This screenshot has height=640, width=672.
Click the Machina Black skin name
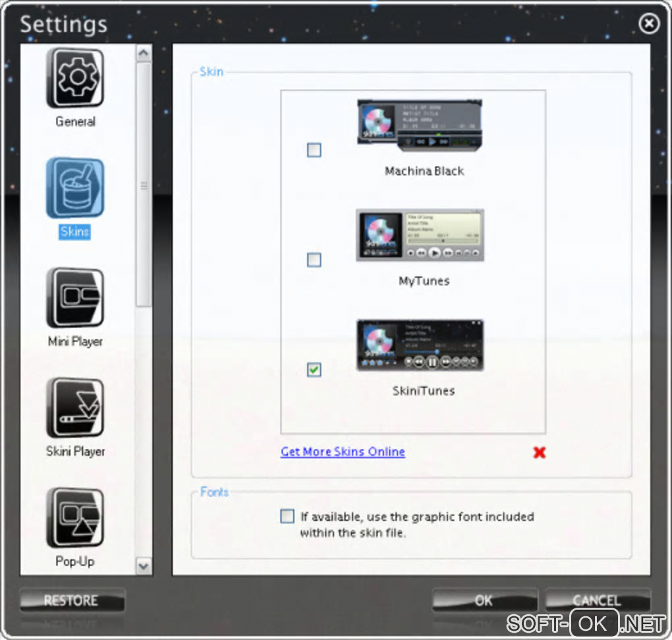click(424, 171)
